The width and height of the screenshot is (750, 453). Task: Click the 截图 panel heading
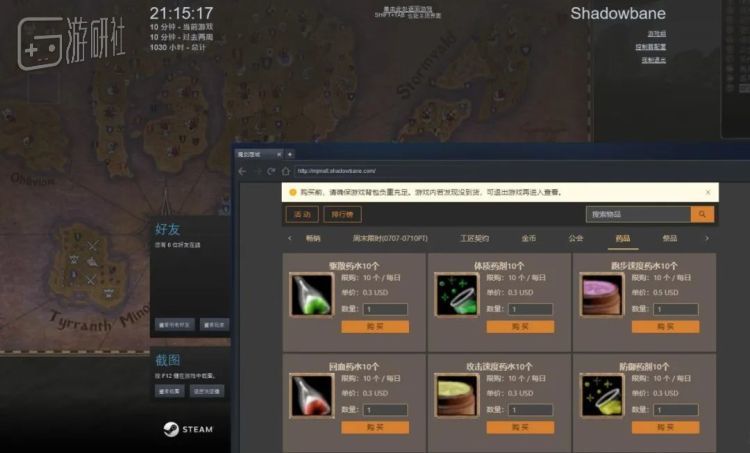pos(167,360)
